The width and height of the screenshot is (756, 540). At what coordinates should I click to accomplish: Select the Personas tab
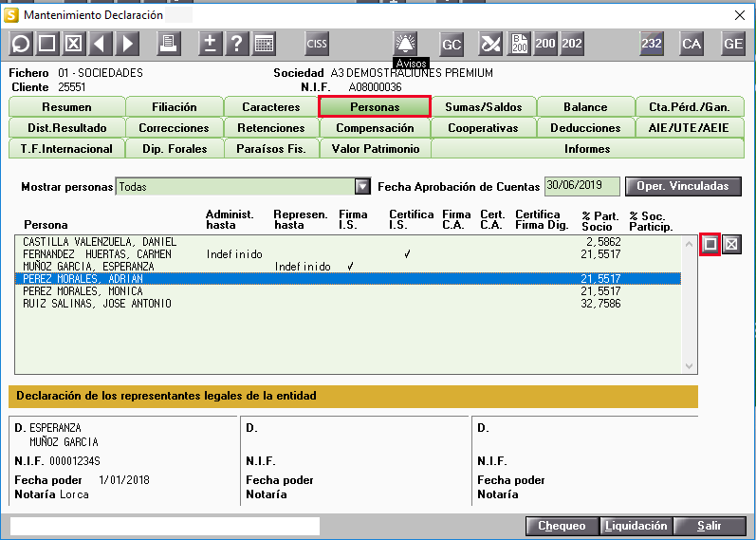[x=375, y=106]
